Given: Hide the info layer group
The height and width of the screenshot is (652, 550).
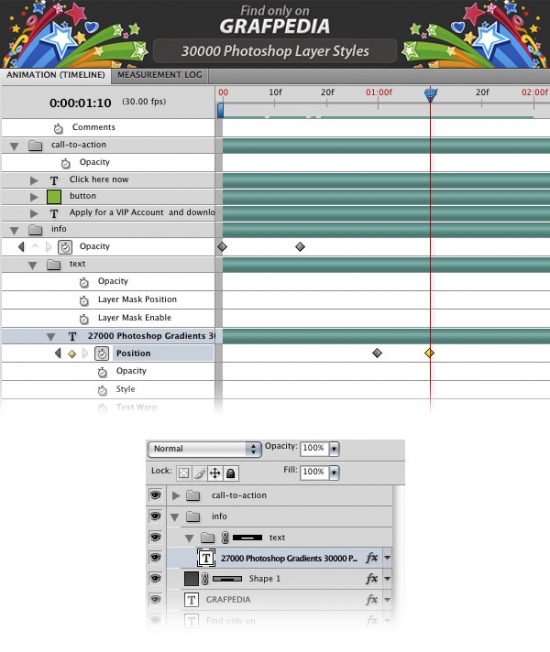Looking at the screenshot, I should (x=155, y=516).
